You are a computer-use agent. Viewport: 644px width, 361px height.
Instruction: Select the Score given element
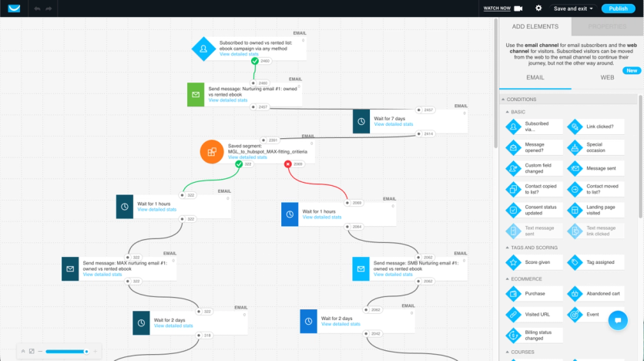click(x=534, y=262)
